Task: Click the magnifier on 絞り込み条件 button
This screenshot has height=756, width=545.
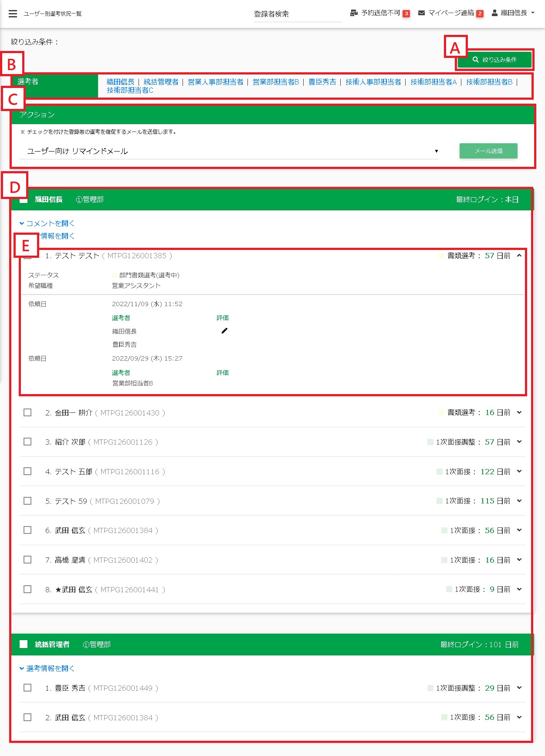Action: pos(476,60)
